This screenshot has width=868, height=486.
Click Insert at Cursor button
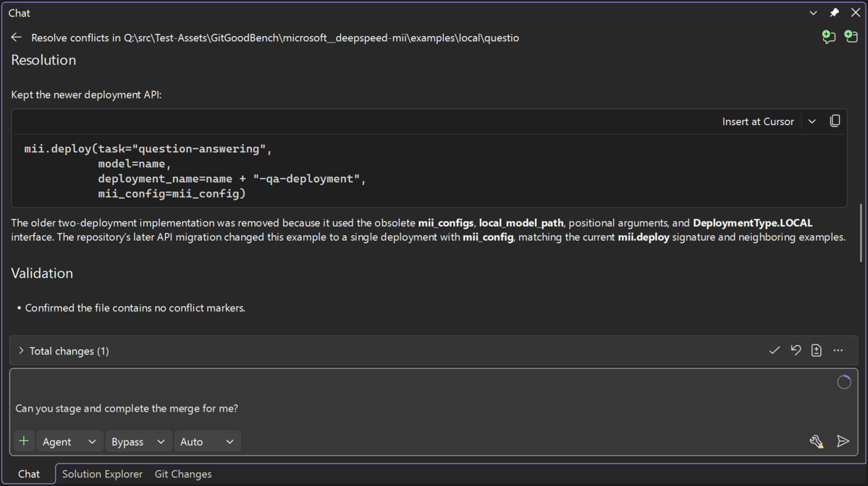pos(758,121)
